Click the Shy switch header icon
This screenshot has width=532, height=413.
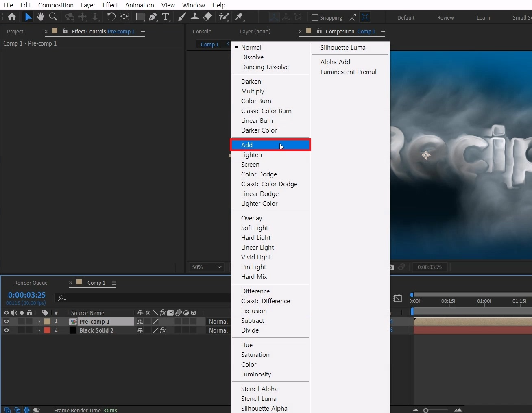140,313
